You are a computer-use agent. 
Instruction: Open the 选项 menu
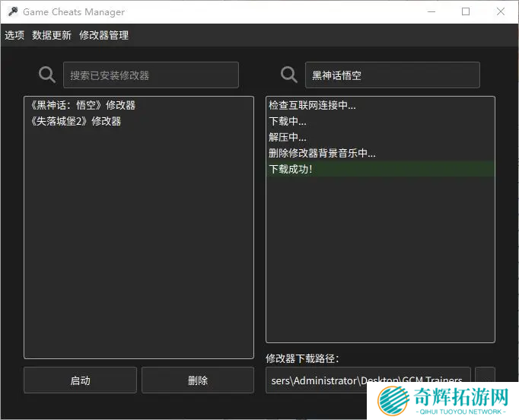pos(14,35)
